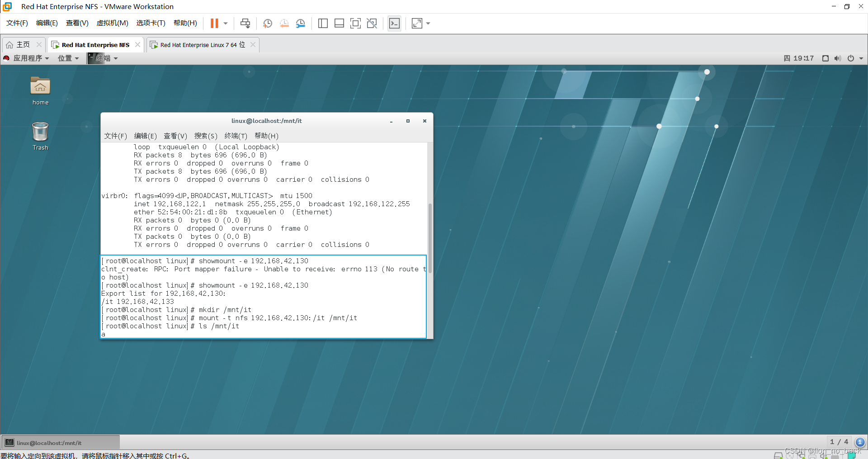Click the '/it 192.168.42.133' export entry
Screen dimensions: 868x459
137,302
